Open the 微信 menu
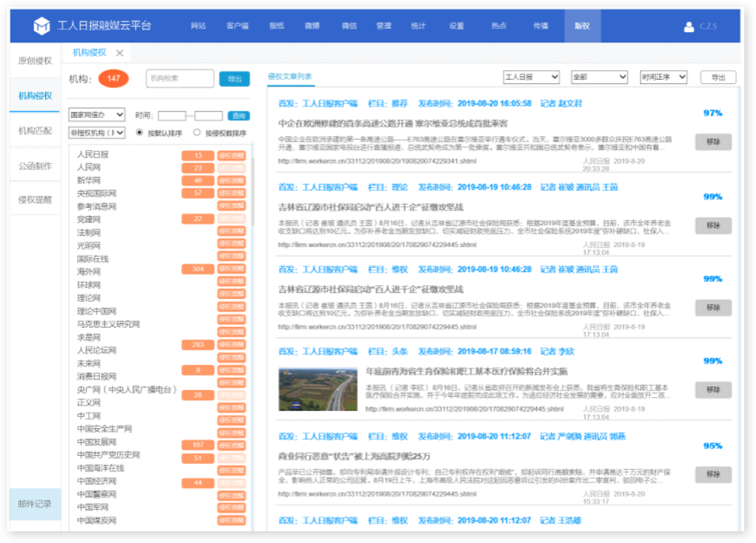 [349, 26]
